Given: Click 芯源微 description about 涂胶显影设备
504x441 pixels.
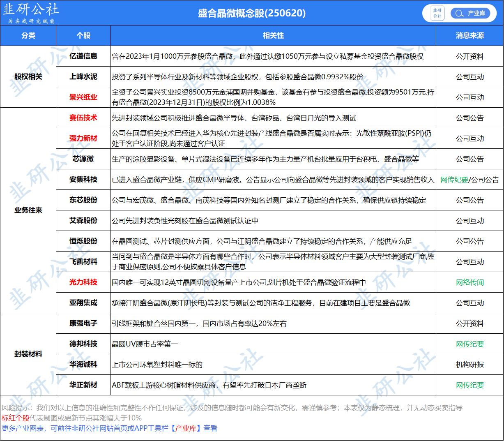Looking at the screenshot, I should coord(265,159).
